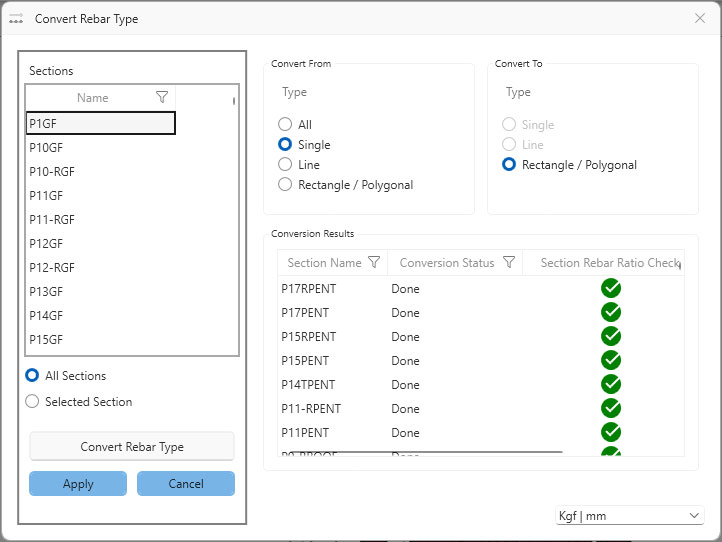722x542 pixels.
Task: Click the filter icon in Name column
Action: [162, 97]
